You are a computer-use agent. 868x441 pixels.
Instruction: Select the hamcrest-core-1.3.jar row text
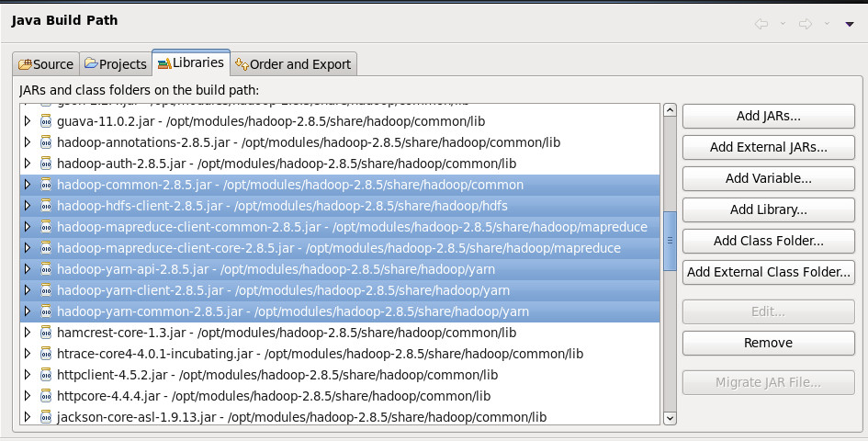287,333
